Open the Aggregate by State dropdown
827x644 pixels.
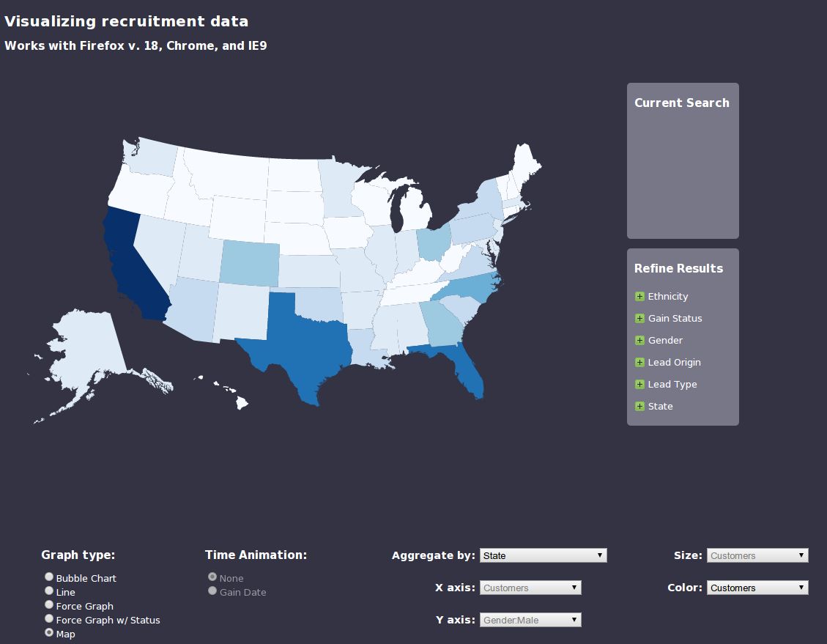pyautogui.click(x=544, y=555)
